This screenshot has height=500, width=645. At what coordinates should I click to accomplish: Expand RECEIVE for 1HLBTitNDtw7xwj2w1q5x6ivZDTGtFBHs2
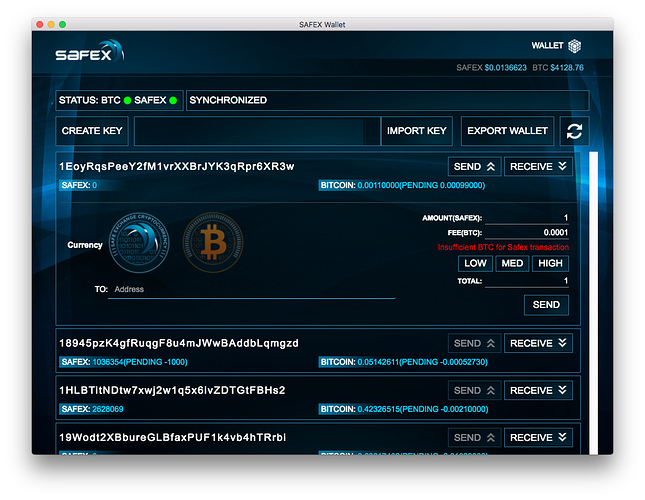[538, 390]
